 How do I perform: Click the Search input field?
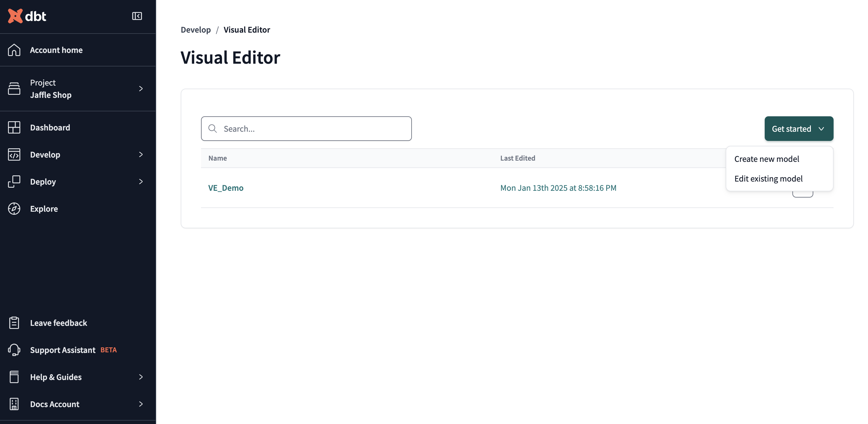point(306,128)
